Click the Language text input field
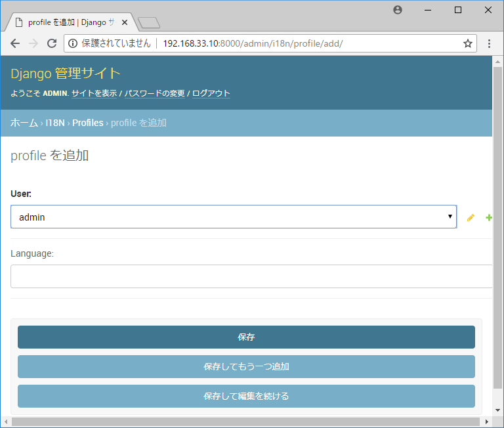Viewport: 504px width, 428px height. (249, 276)
